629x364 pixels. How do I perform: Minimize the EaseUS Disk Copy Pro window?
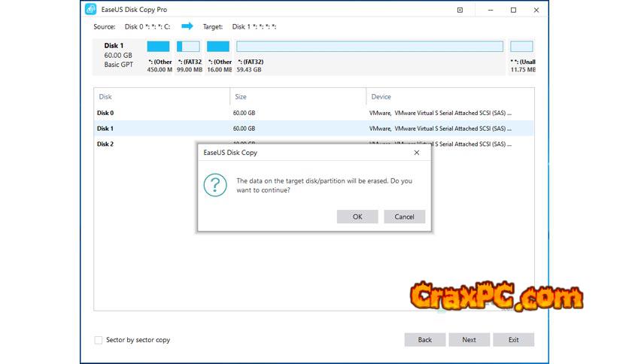491,10
